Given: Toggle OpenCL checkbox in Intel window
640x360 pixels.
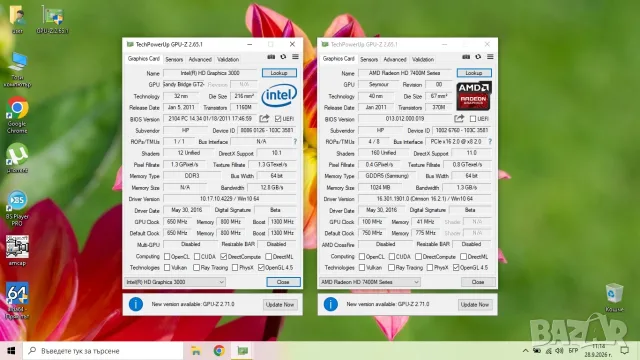Looking at the screenshot, I should (x=167, y=257).
